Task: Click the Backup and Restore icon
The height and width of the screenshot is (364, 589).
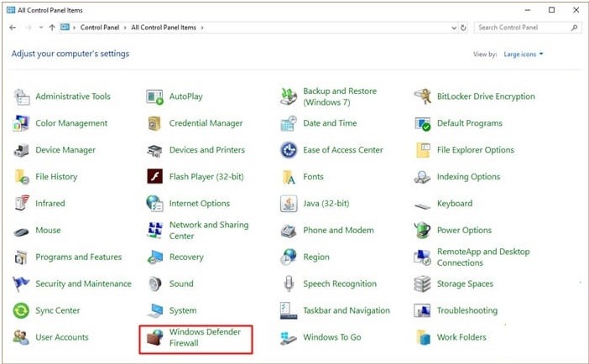Action: tap(289, 97)
